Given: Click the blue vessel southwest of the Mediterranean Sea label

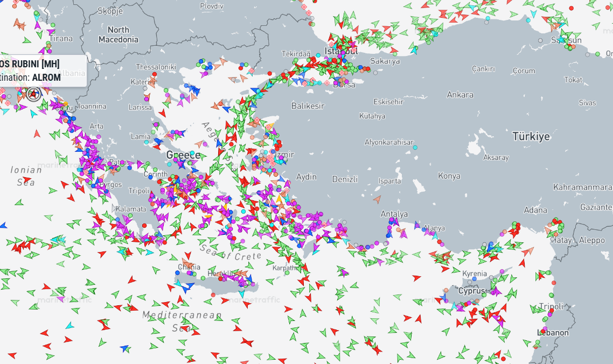Looking at the screenshot, I should pos(125,348).
